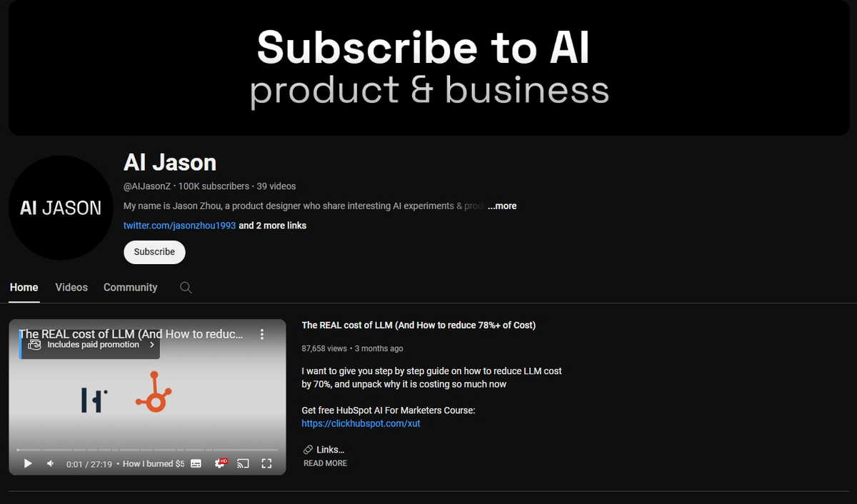This screenshot has width=857, height=504.
Task: Click the AI JASON channel avatar
Action: coord(61,208)
